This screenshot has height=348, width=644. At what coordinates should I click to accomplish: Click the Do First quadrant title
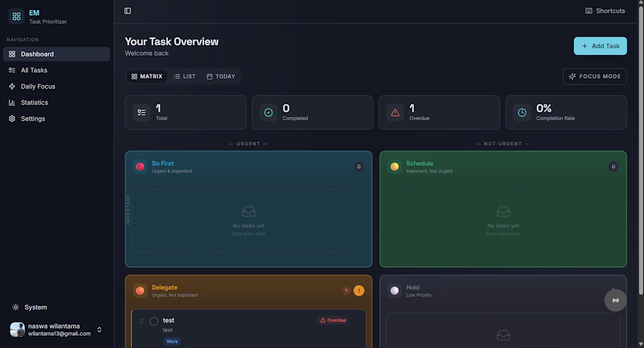tap(163, 163)
